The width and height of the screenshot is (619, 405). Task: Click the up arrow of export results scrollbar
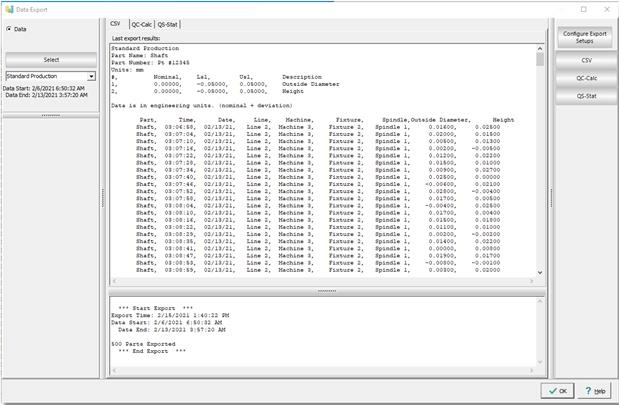(540, 49)
